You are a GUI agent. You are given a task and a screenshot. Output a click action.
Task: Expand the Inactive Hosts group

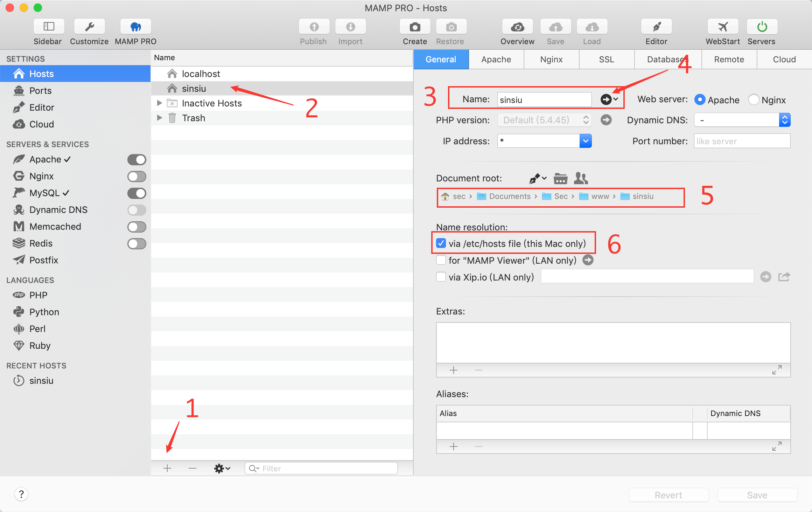pos(160,103)
